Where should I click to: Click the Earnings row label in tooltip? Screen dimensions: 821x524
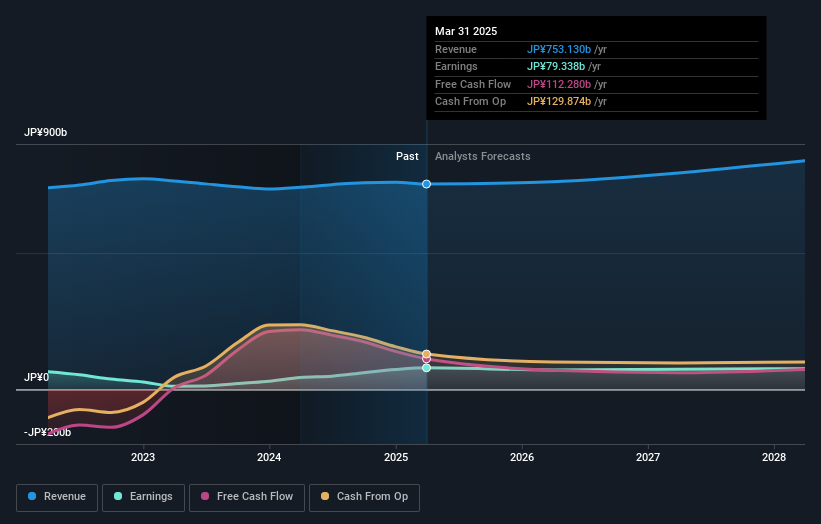tap(456, 66)
